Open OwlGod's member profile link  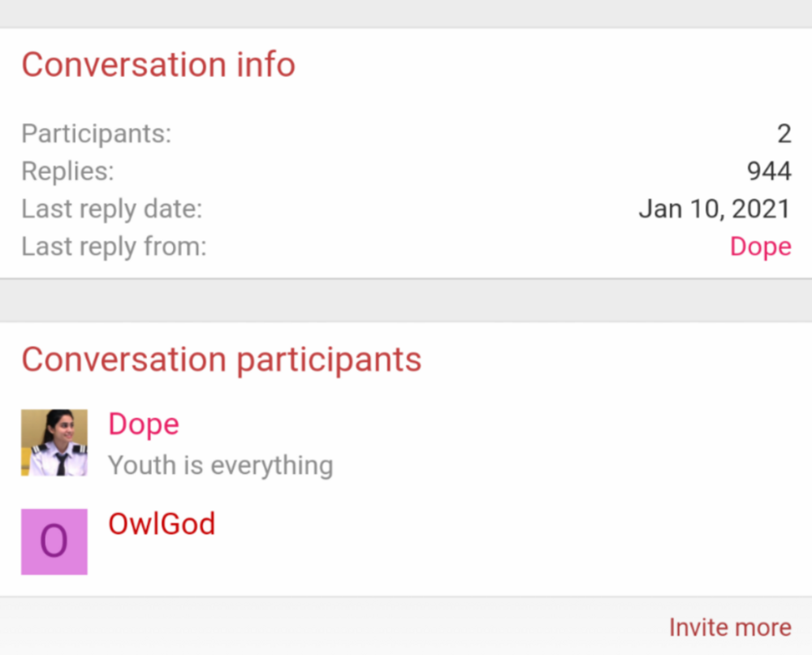162,524
